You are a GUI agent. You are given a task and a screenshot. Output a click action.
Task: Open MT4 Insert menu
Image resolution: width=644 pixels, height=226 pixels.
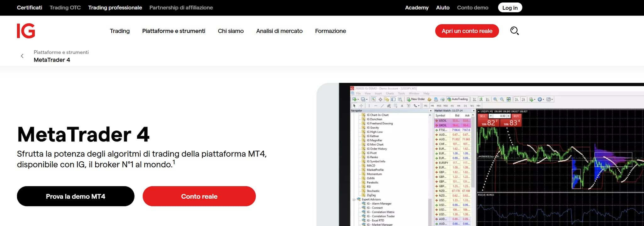tap(378, 94)
